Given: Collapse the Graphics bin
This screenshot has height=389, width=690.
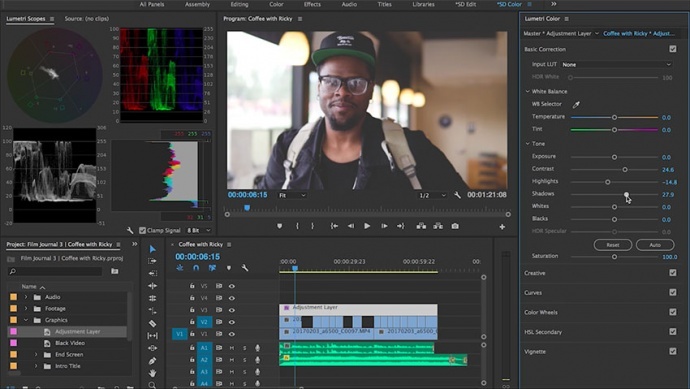Looking at the screenshot, I should [26, 320].
